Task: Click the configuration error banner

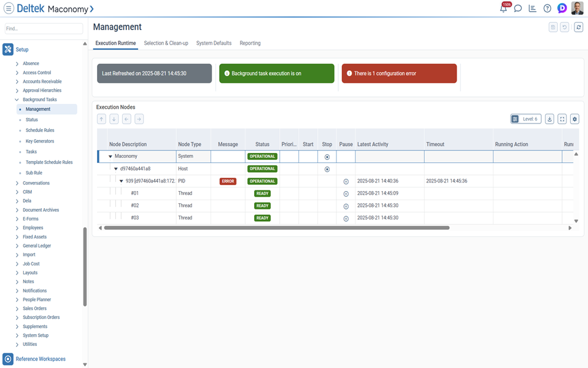Action: (399, 72)
